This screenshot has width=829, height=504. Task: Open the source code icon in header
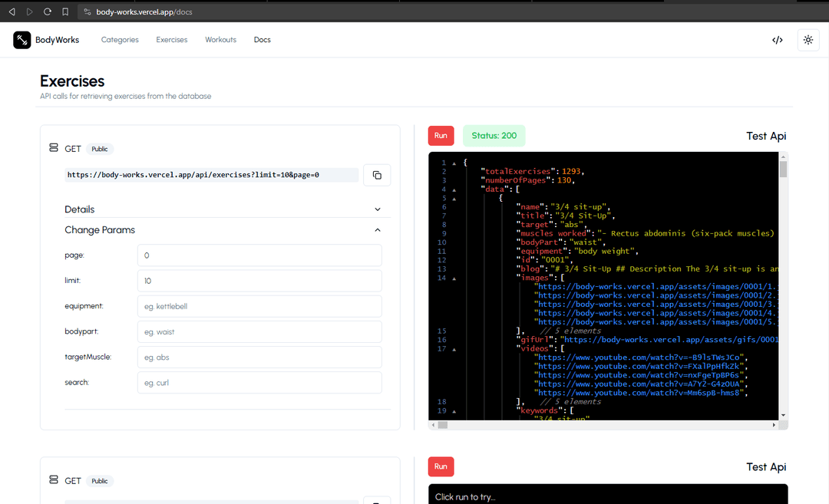[x=777, y=40]
